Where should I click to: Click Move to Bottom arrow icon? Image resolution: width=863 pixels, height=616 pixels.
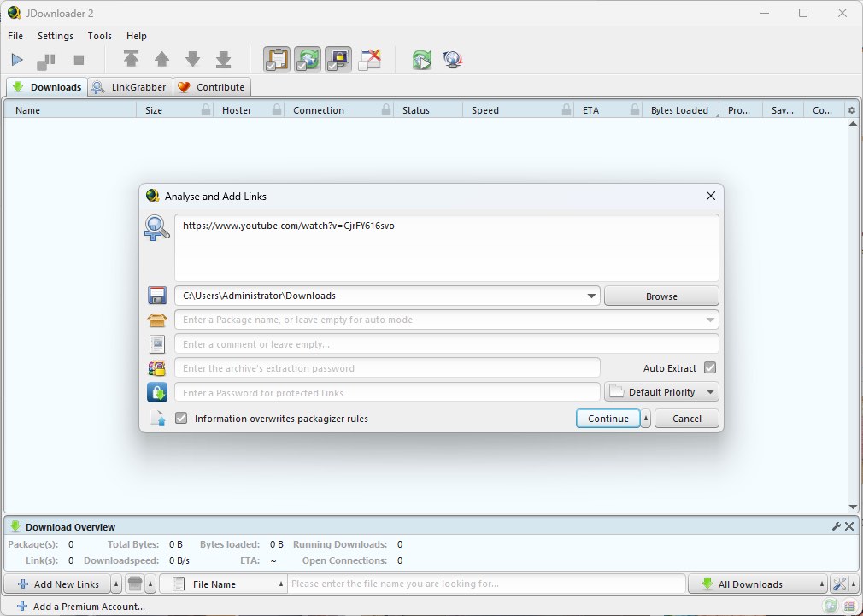[x=223, y=60]
